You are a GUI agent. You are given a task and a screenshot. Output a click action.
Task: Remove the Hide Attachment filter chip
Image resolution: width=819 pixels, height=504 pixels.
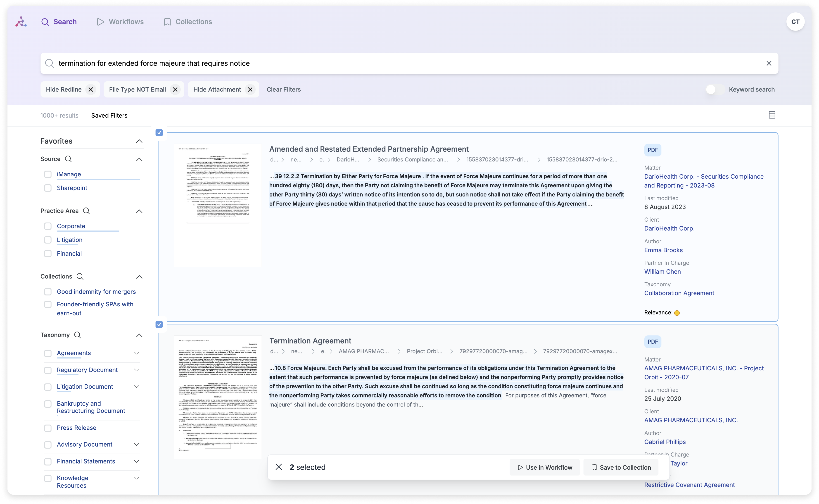250,89
